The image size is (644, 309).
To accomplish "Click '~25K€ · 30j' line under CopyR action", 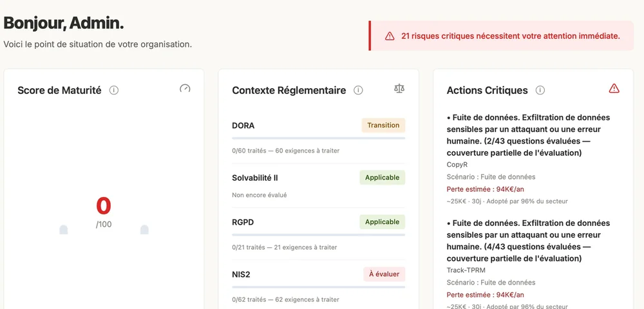I will (x=507, y=201).
